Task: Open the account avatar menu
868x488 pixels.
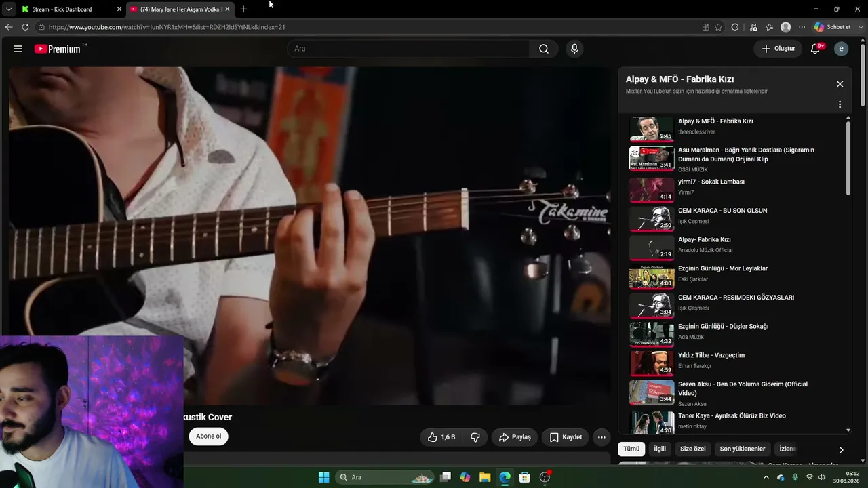Action: (x=841, y=49)
